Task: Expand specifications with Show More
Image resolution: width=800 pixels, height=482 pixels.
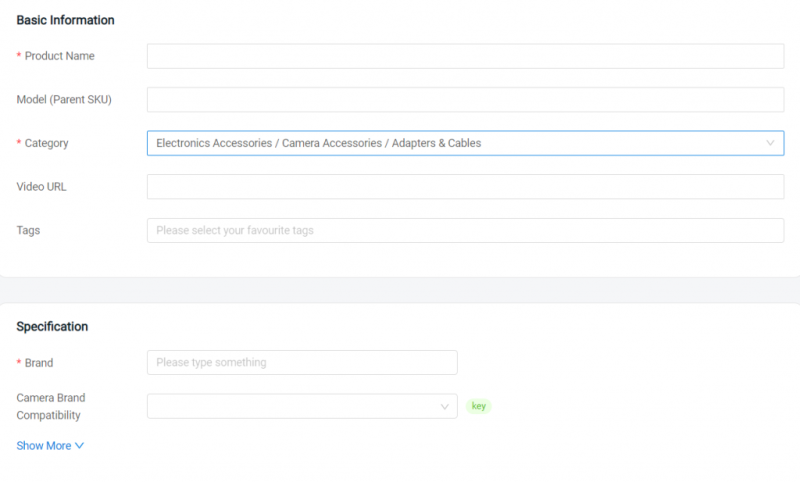Action: click(50, 446)
